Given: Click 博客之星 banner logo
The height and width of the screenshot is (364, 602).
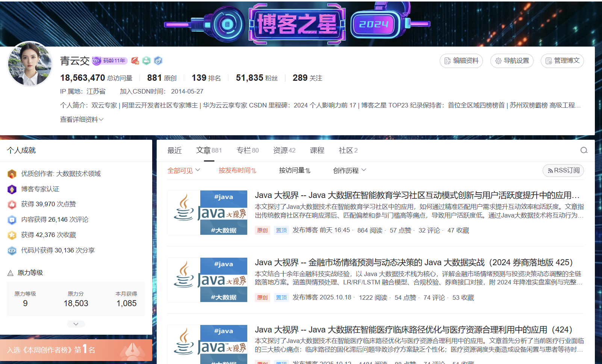Looking at the screenshot, I should (297, 24).
